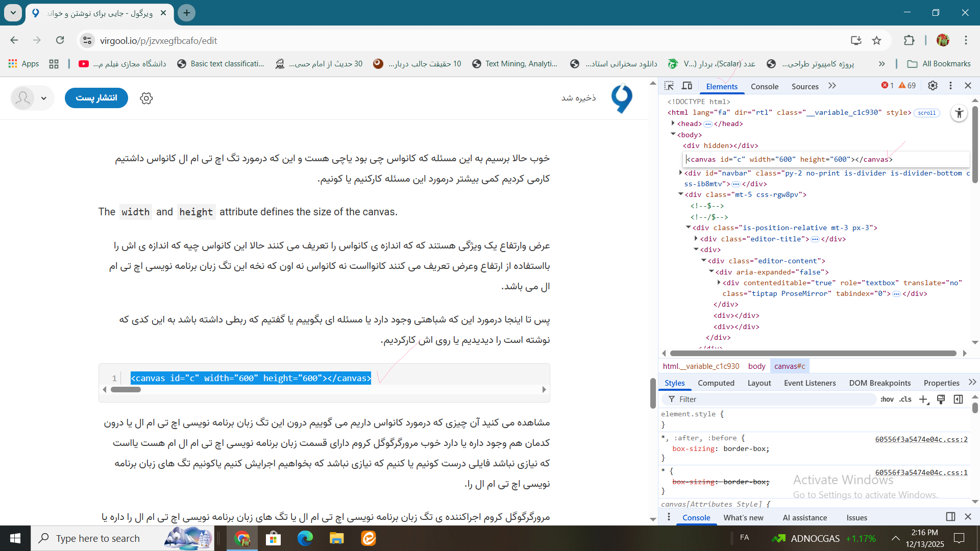Viewport: 980px width, 551px height.
Task: Click the bookmark star icon
Action: 877,41
